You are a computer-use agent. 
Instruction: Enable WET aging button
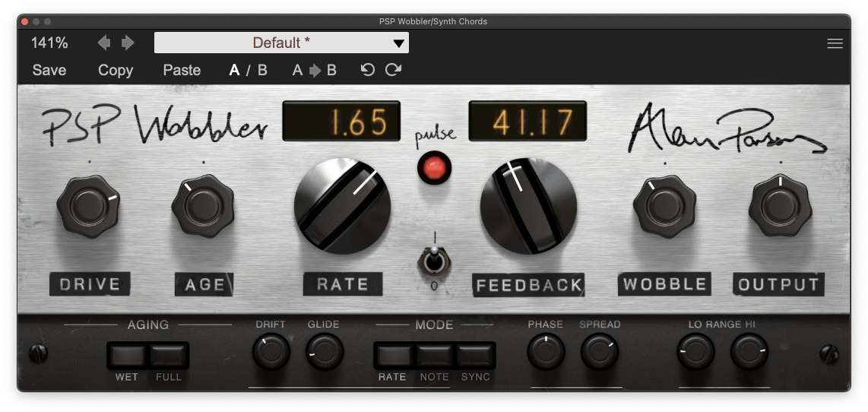click(127, 356)
